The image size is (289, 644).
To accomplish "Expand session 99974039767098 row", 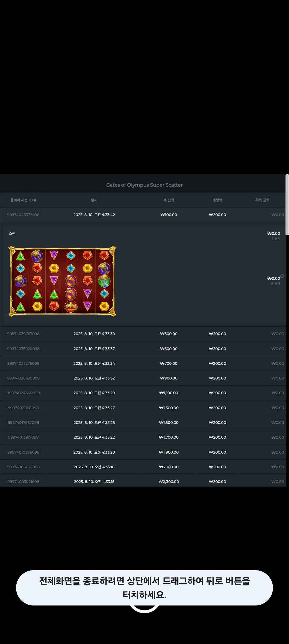I will (143, 334).
